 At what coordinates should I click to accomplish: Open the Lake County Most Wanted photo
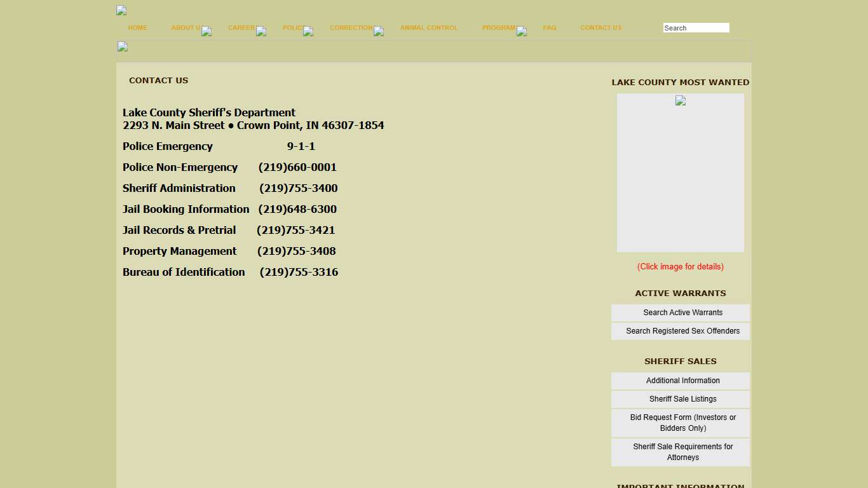680,172
